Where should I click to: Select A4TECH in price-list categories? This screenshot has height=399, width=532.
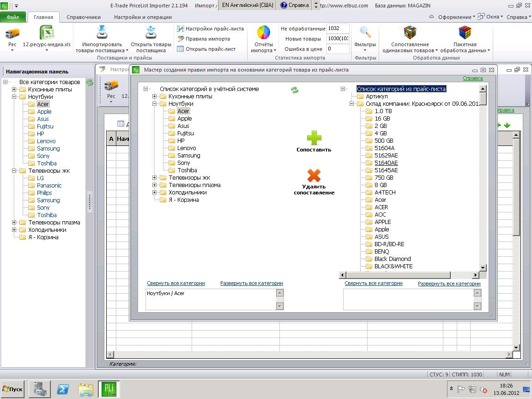(385, 193)
